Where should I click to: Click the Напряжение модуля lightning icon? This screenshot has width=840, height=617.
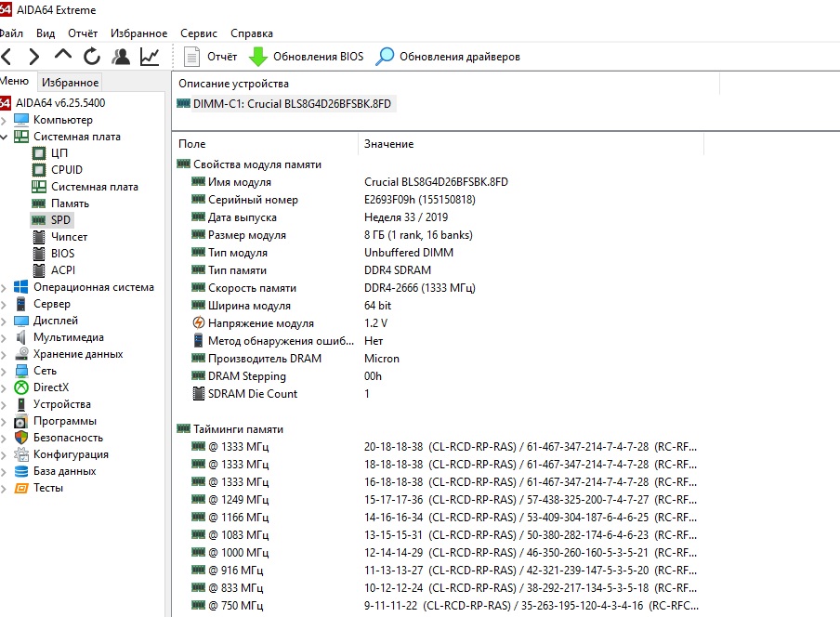tap(198, 323)
